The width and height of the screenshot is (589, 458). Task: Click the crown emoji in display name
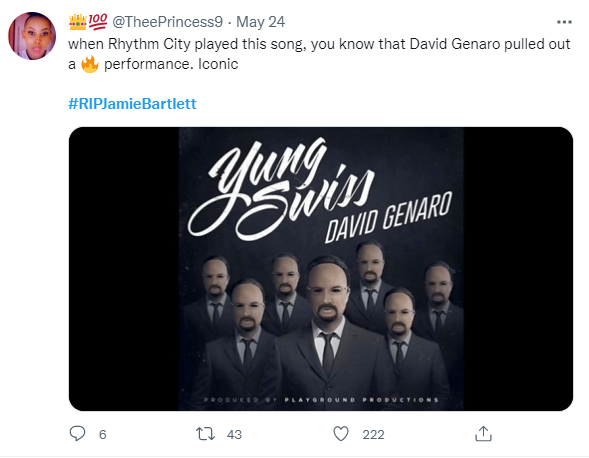(78, 22)
